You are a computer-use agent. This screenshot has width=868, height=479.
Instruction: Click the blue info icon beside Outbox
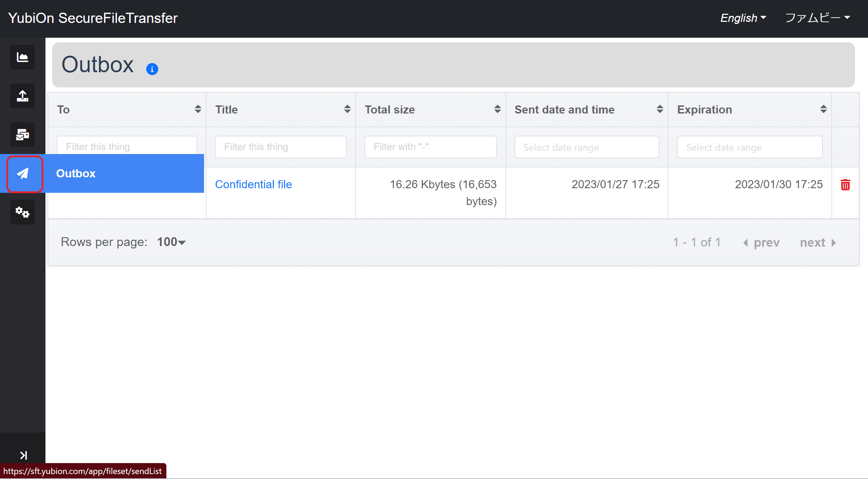(x=152, y=69)
